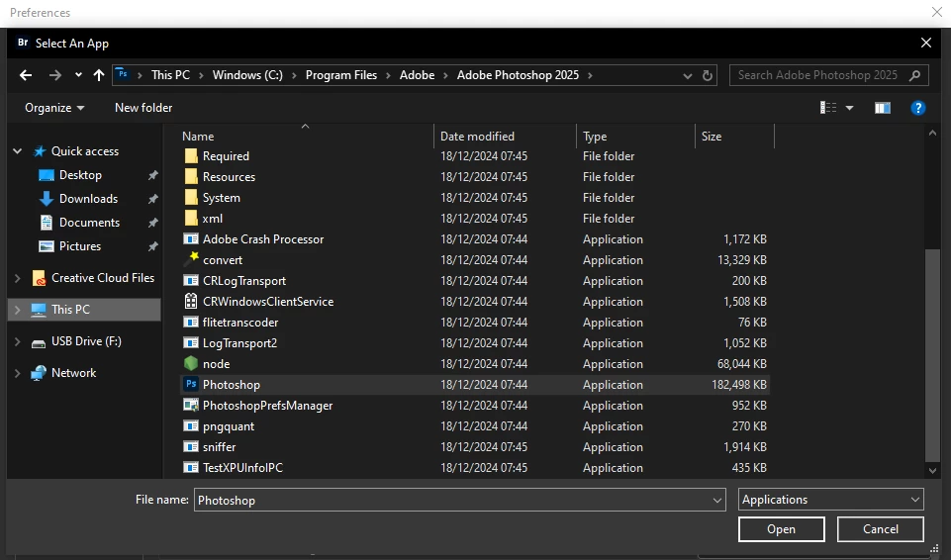Select the CRWindowsClientService application icon
951x560 pixels.
pyautogui.click(x=191, y=301)
